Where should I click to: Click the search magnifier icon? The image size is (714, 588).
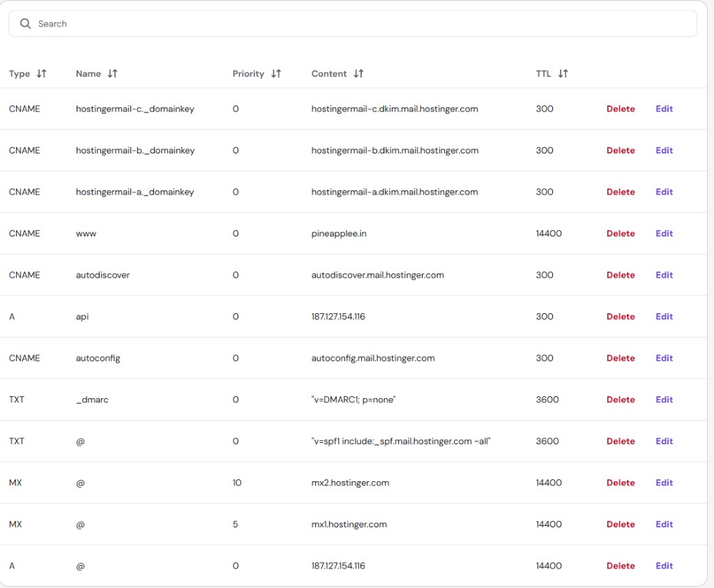coord(26,24)
